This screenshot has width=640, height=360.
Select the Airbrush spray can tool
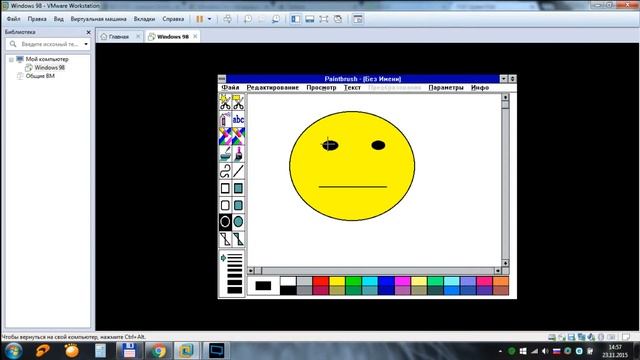[x=225, y=119]
